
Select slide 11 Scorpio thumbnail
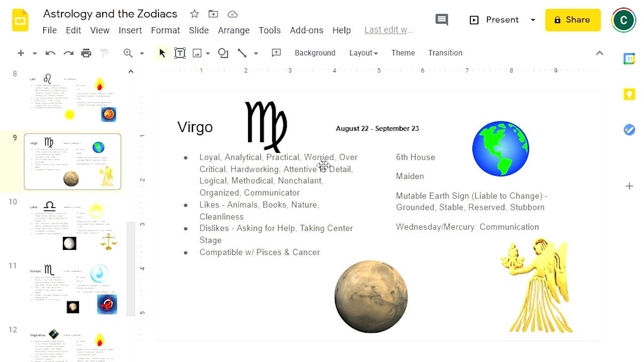pyautogui.click(x=73, y=290)
